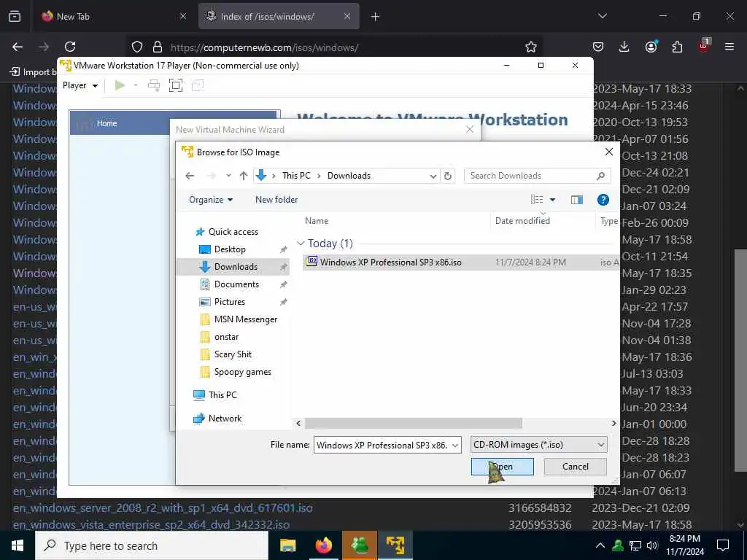Open the Organize menu

pos(211,200)
